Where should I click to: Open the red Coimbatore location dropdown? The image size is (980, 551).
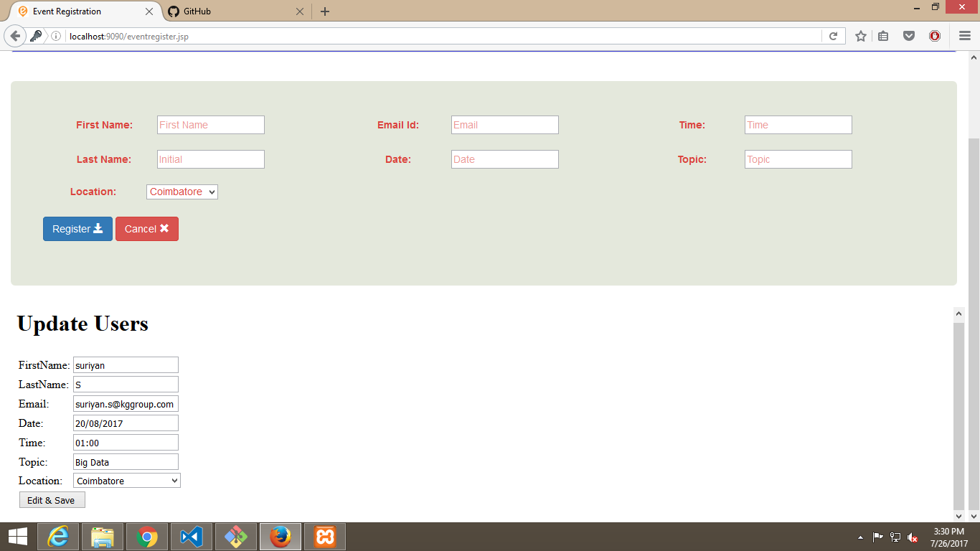click(182, 192)
